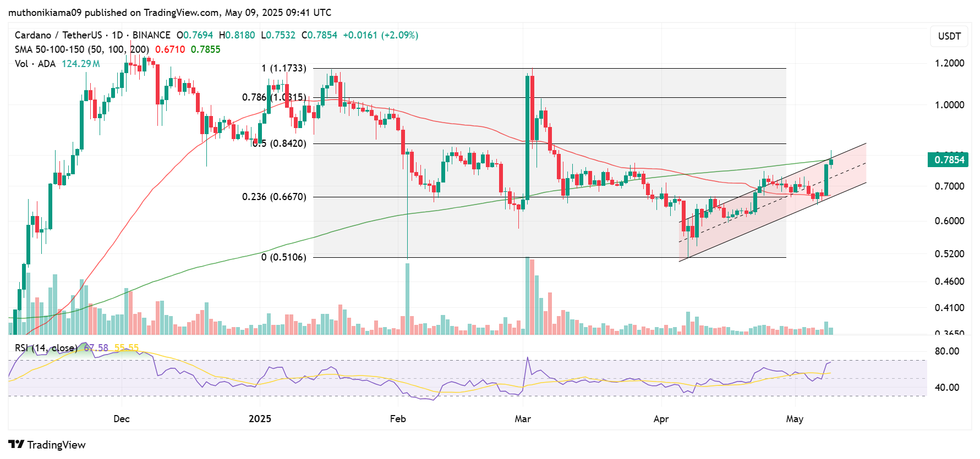Click the RSI 80.00 axis label
Screen dimensions: 980x459
[x=947, y=351]
